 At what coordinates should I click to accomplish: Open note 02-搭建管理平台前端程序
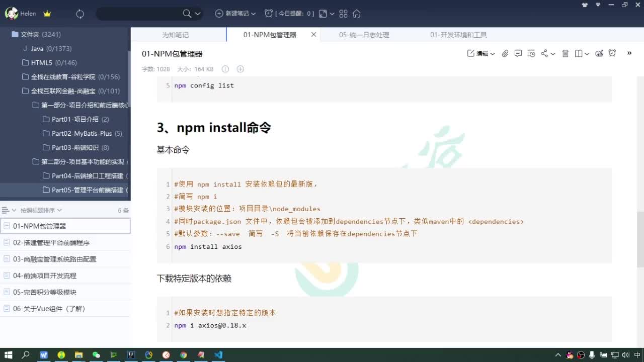(65, 242)
